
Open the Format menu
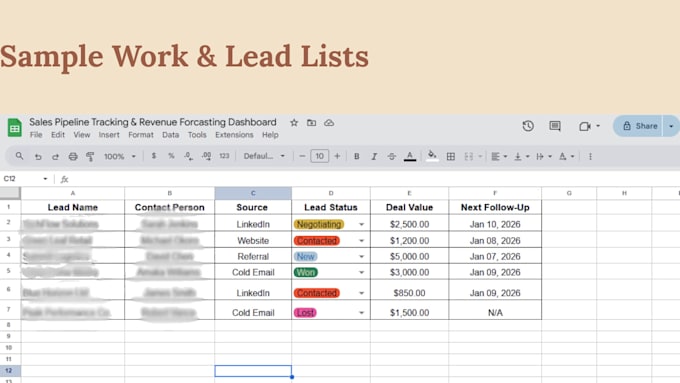(x=141, y=135)
